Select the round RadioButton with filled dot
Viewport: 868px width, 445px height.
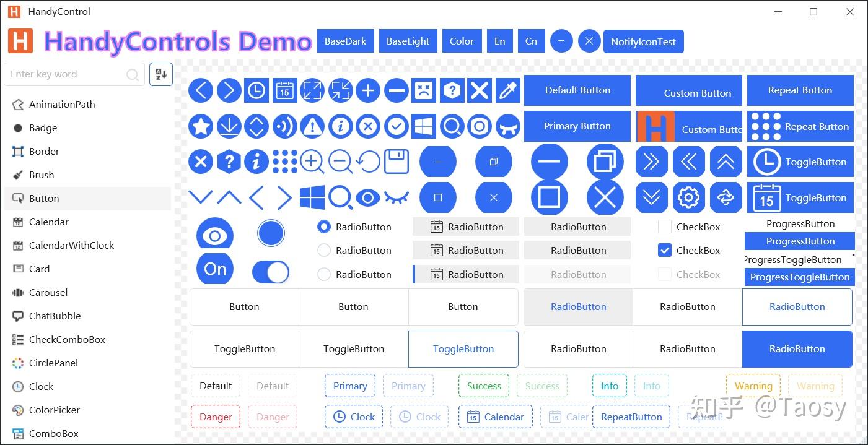324,227
